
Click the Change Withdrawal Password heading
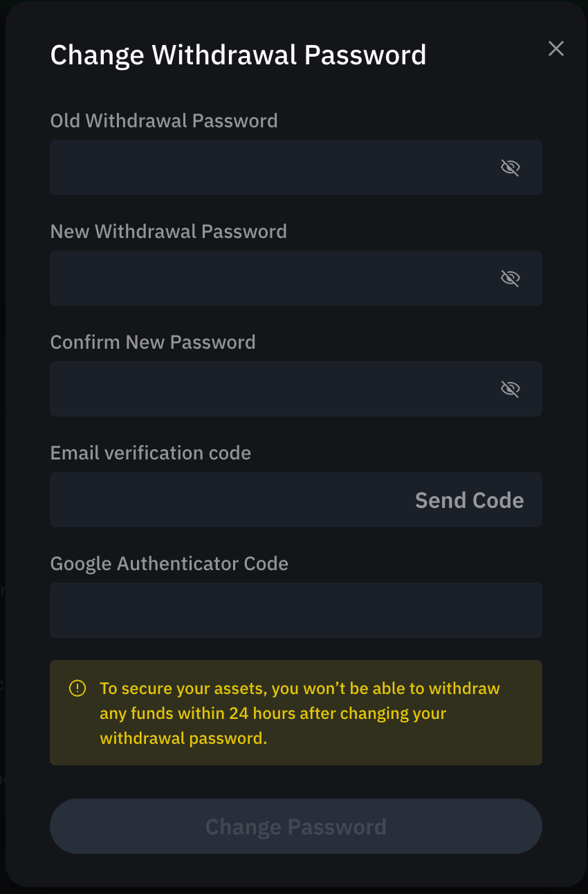(239, 55)
